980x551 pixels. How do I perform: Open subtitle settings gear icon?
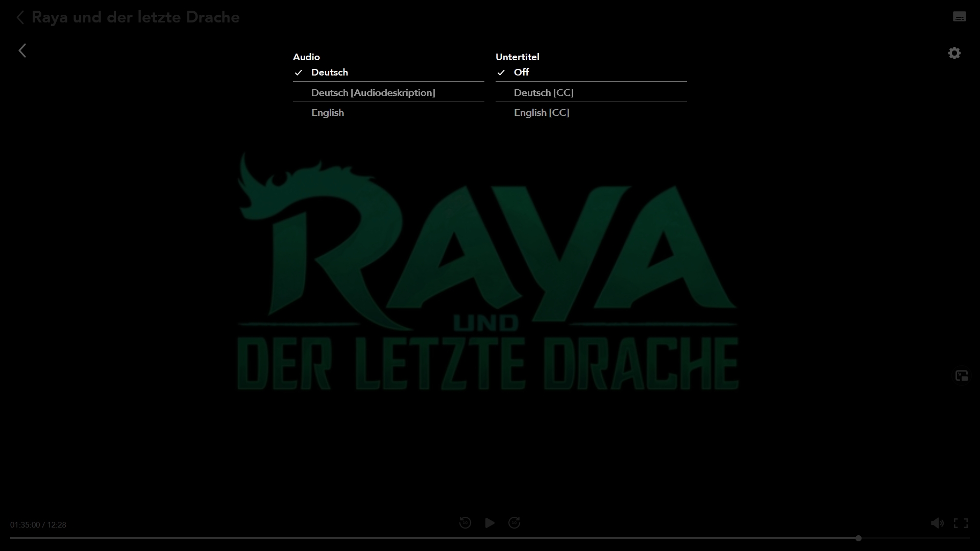pyautogui.click(x=954, y=53)
